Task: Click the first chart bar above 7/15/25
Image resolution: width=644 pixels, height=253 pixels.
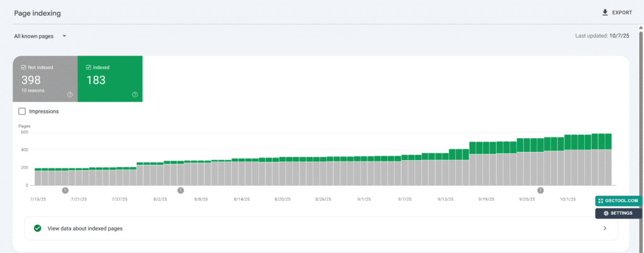Action: (x=38, y=177)
